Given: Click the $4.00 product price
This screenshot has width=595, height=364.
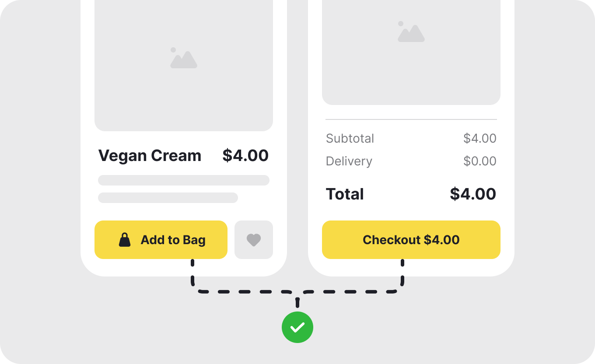Looking at the screenshot, I should (245, 156).
